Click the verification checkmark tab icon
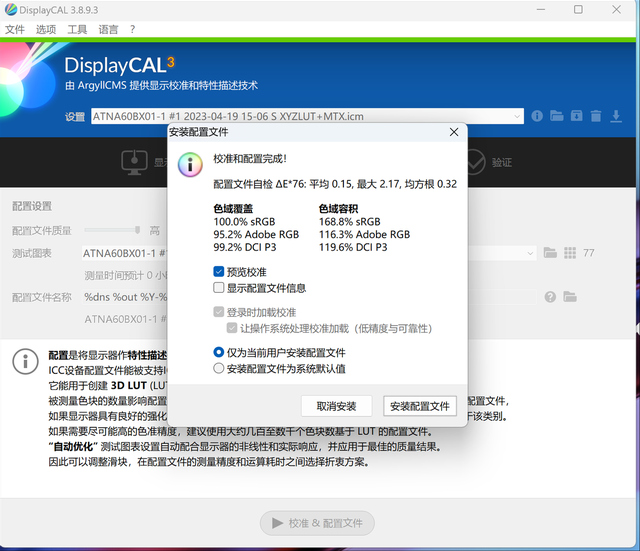The width and height of the screenshot is (640, 551). [x=476, y=162]
